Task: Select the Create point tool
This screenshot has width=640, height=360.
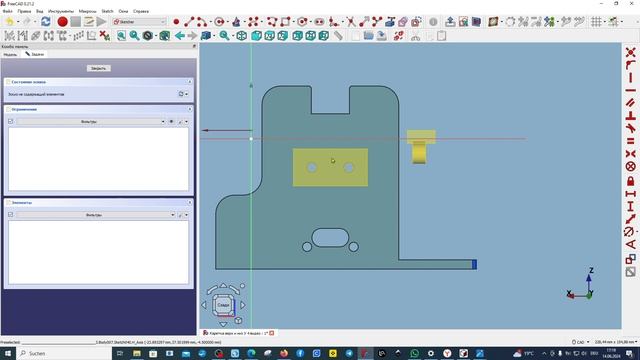Action: tap(176, 22)
